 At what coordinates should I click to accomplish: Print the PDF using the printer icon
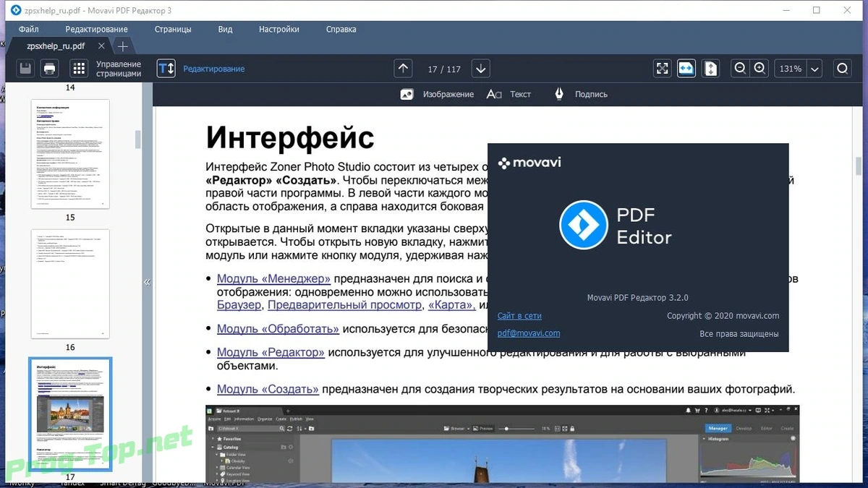click(49, 69)
